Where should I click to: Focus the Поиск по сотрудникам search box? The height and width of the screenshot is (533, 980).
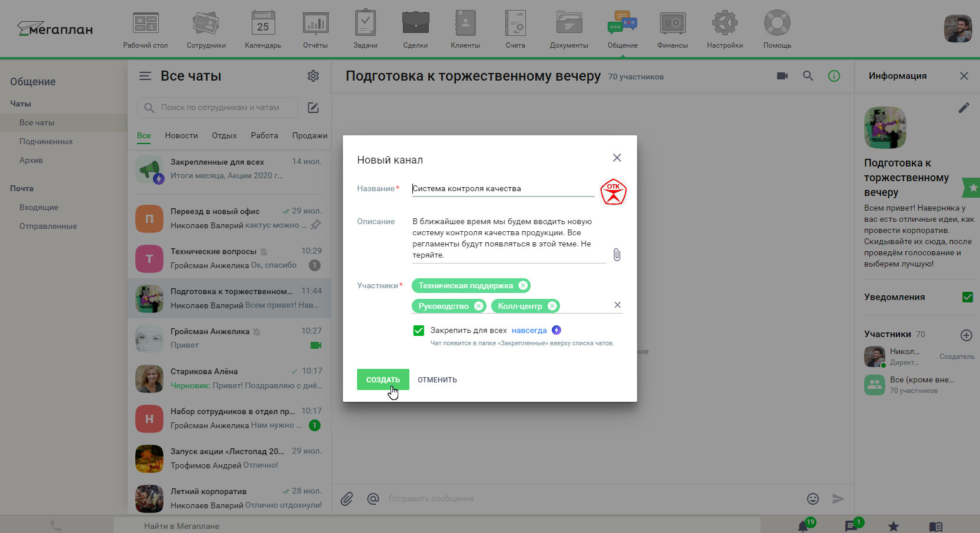(218, 108)
